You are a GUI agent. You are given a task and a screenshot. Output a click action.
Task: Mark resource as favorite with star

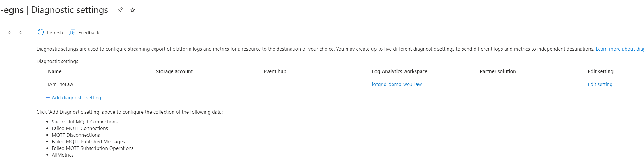click(133, 10)
